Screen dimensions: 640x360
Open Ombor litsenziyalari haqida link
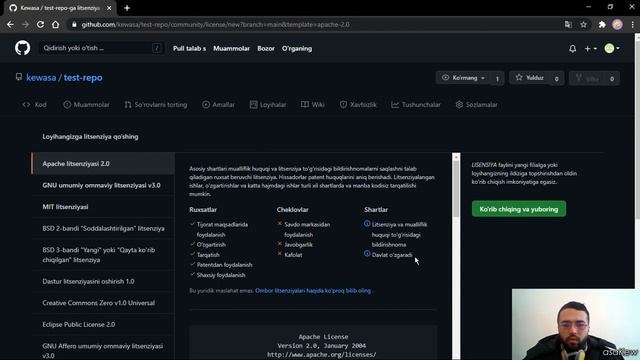click(313, 291)
